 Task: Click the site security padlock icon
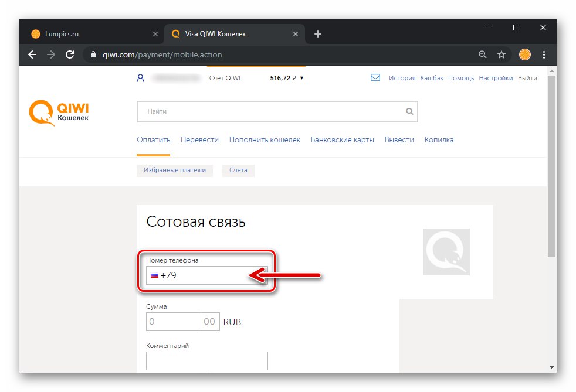[93, 54]
